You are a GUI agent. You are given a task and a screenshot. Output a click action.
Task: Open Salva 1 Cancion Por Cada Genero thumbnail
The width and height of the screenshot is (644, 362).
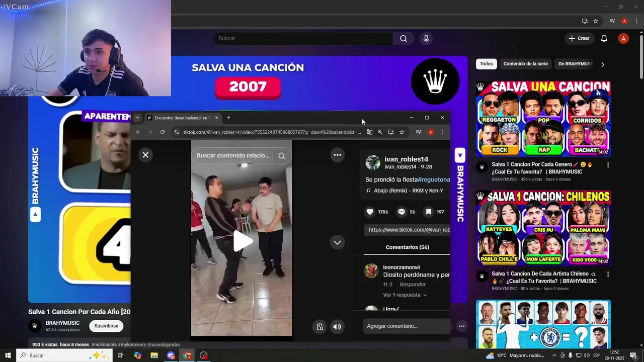(543, 118)
